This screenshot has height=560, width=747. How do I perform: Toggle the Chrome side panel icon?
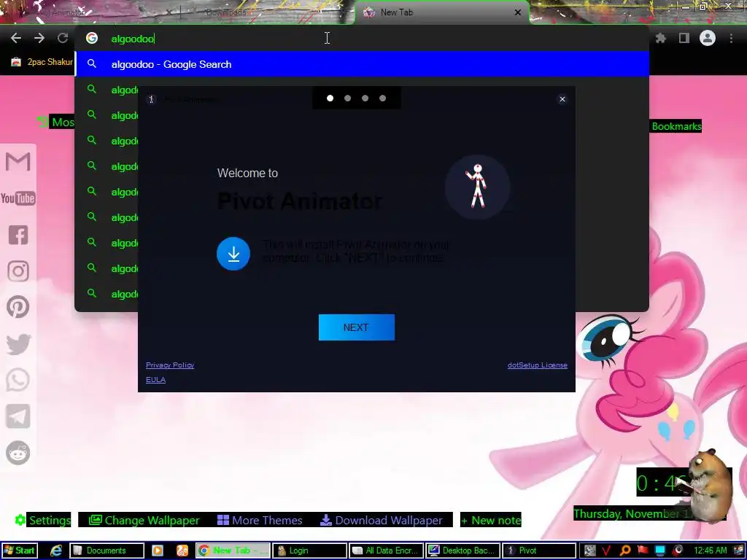pyautogui.click(x=684, y=38)
